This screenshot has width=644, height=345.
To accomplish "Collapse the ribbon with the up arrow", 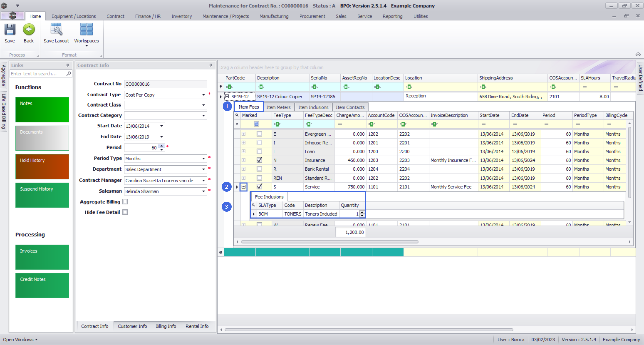I will pyautogui.click(x=638, y=54).
